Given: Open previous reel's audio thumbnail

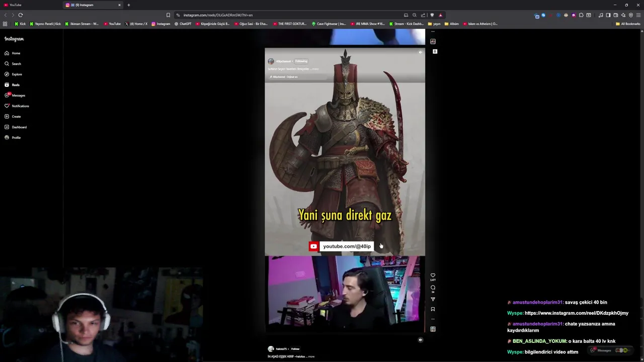Looking at the screenshot, I should coord(433,41).
